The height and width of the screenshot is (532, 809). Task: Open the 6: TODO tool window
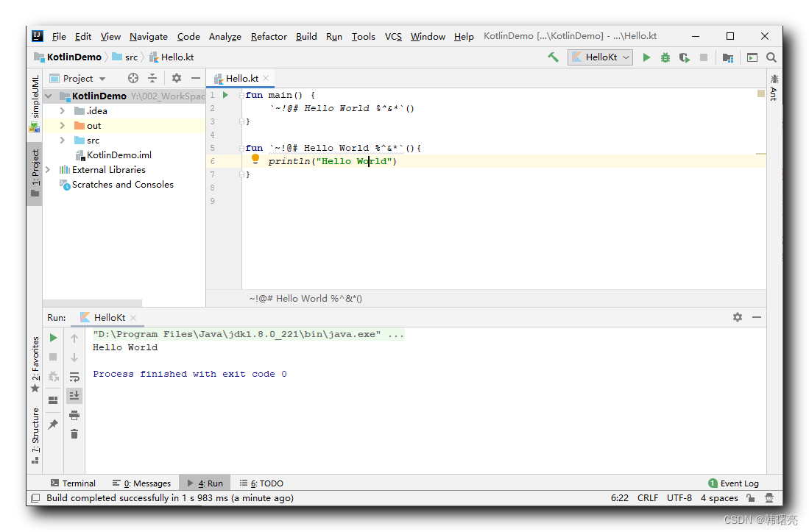click(x=261, y=483)
